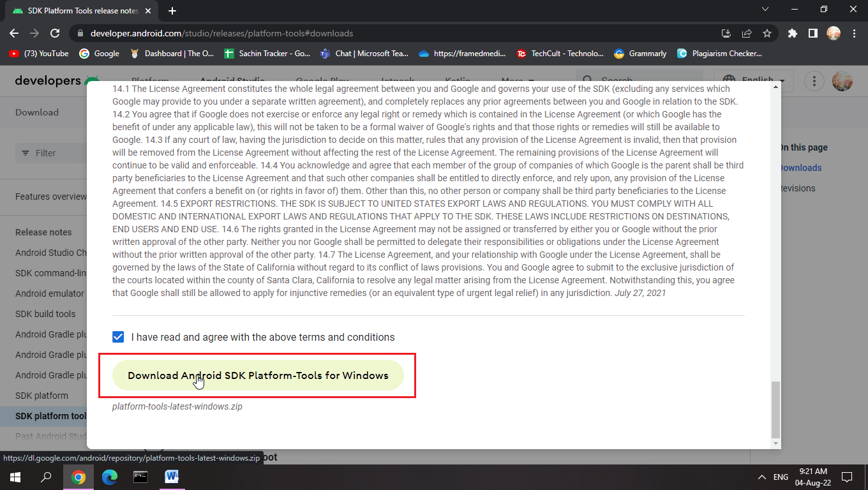Image resolution: width=868 pixels, height=490 pixels.
Task: Open the framedmedia bookmark
Action: pos(463,54)
